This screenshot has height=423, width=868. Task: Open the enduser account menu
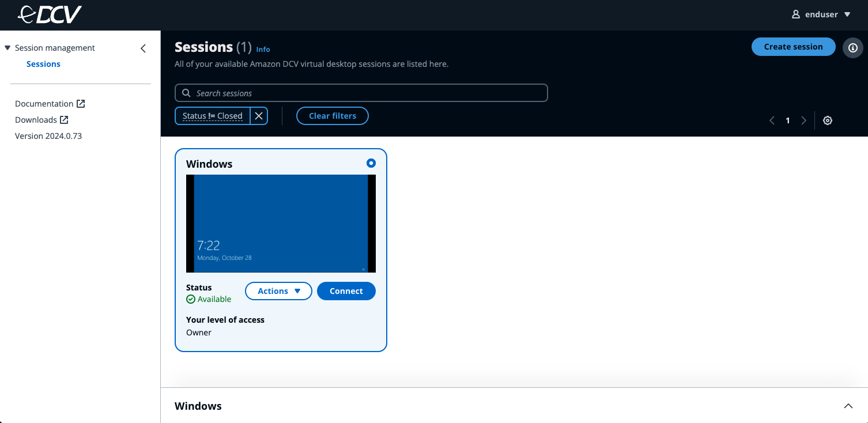pos(821,14)
